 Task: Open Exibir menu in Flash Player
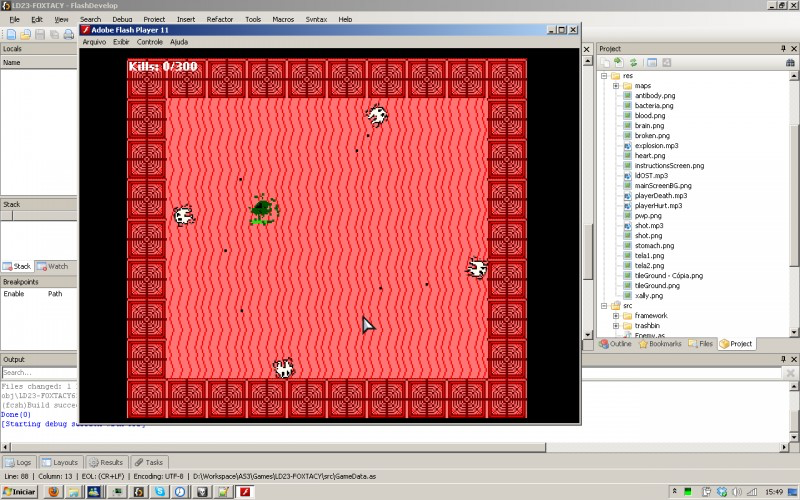[x=121, y=42]
